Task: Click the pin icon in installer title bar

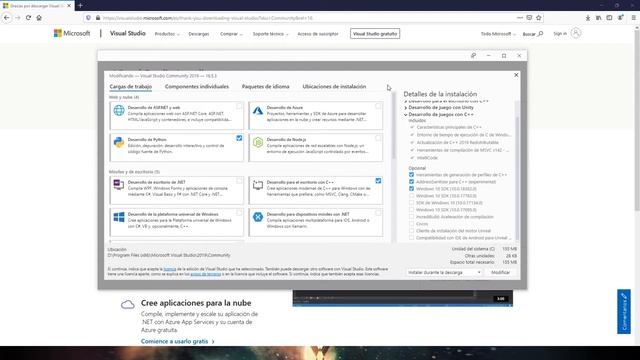Action: coord(473,56)
